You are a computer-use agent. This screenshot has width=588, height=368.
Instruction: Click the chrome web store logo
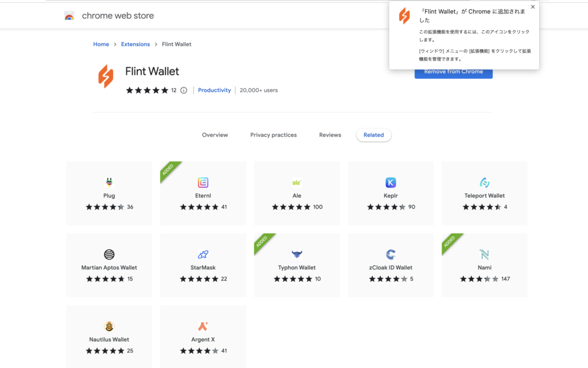pyautogui.click(x=69, y=16)
